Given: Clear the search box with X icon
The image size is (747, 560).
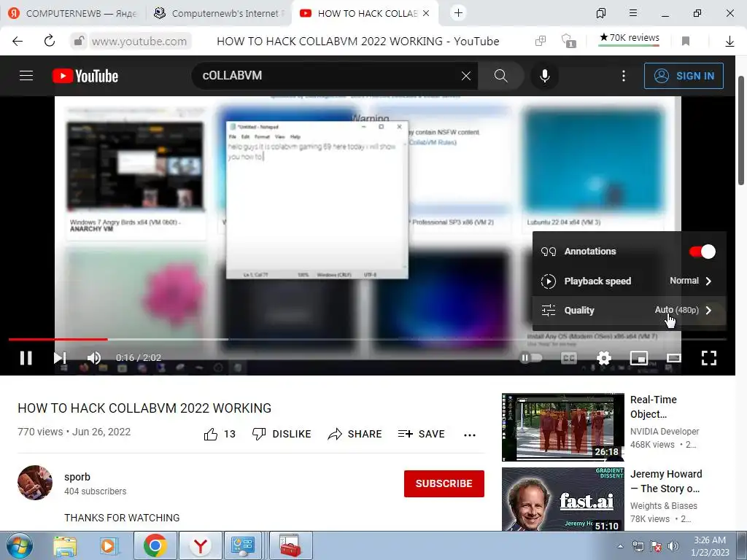Looking at the screenshot, I should point(466,76).
